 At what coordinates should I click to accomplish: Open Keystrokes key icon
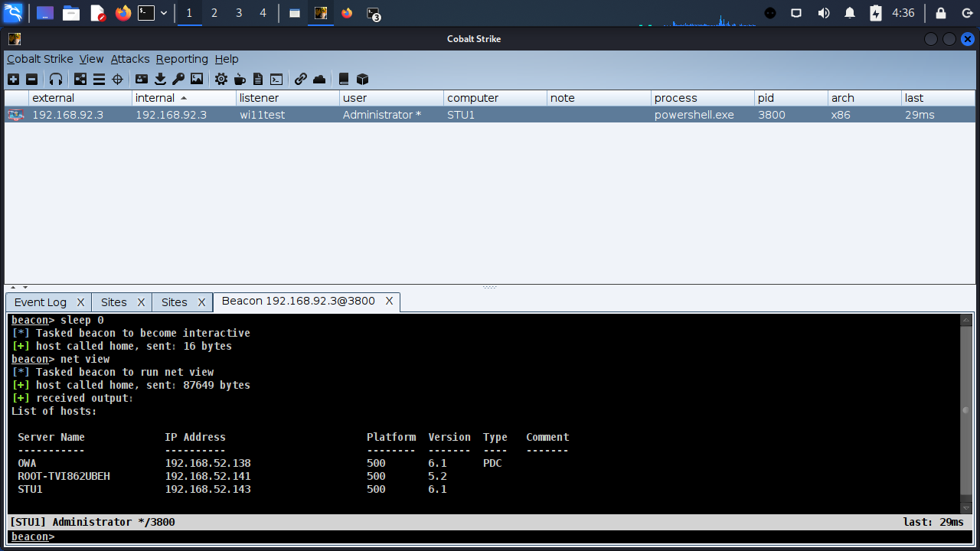pyautogui.click(x=178, y=79)
